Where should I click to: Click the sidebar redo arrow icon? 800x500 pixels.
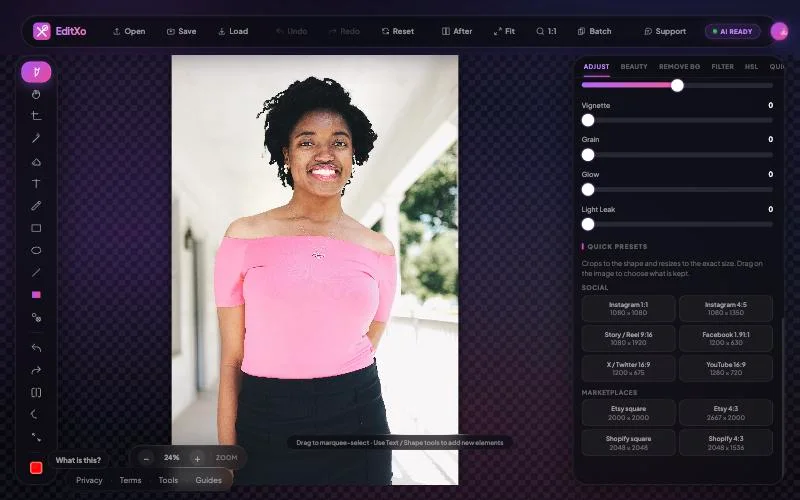point(36,370)
